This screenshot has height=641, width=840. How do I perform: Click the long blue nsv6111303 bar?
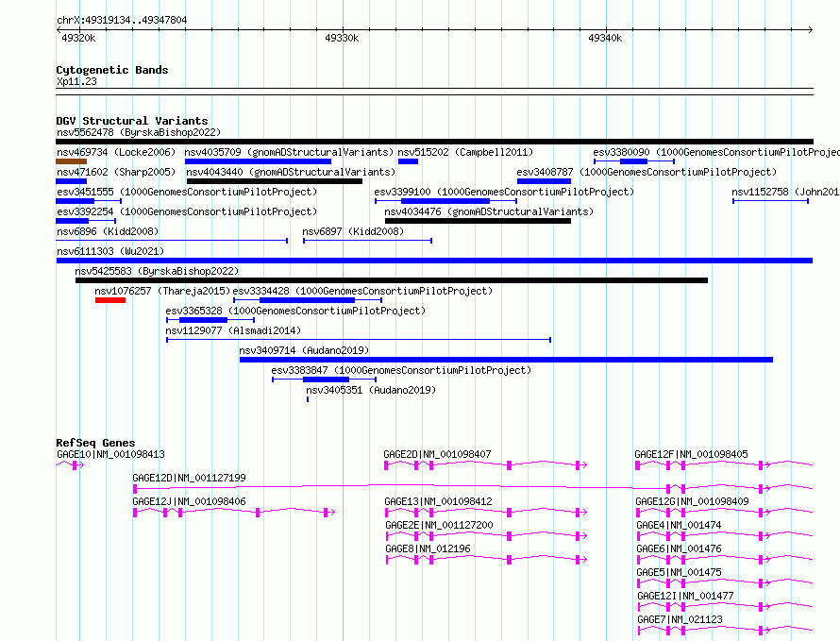[x=434, y=261]
